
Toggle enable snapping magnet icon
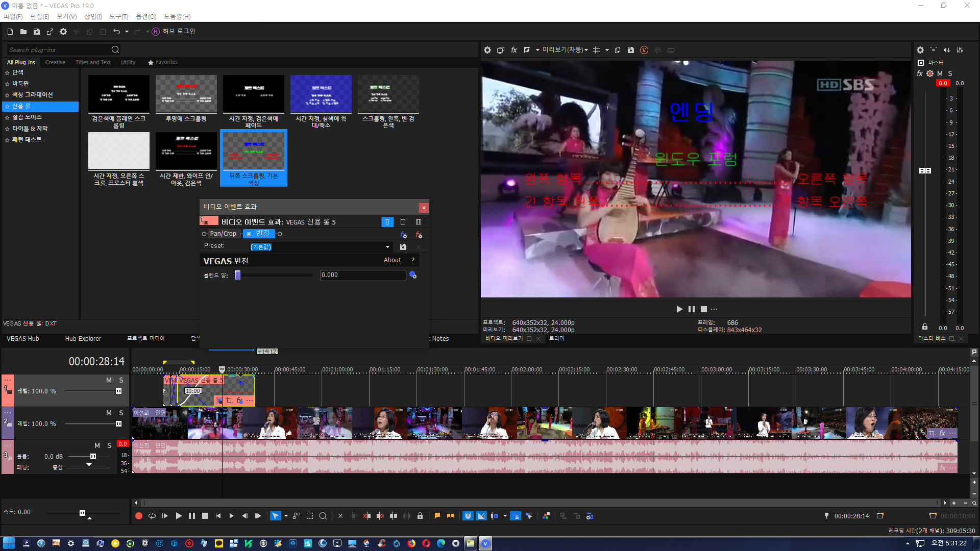[468, 516]
